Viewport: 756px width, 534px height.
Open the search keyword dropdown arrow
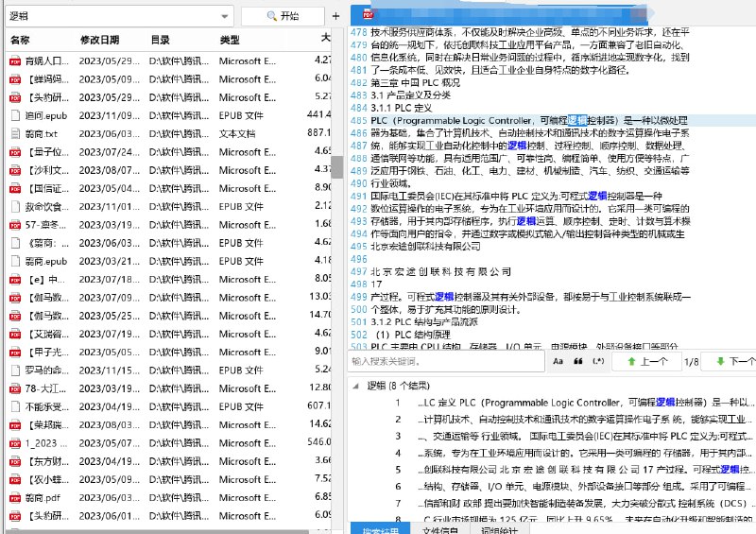coord(225,16)
